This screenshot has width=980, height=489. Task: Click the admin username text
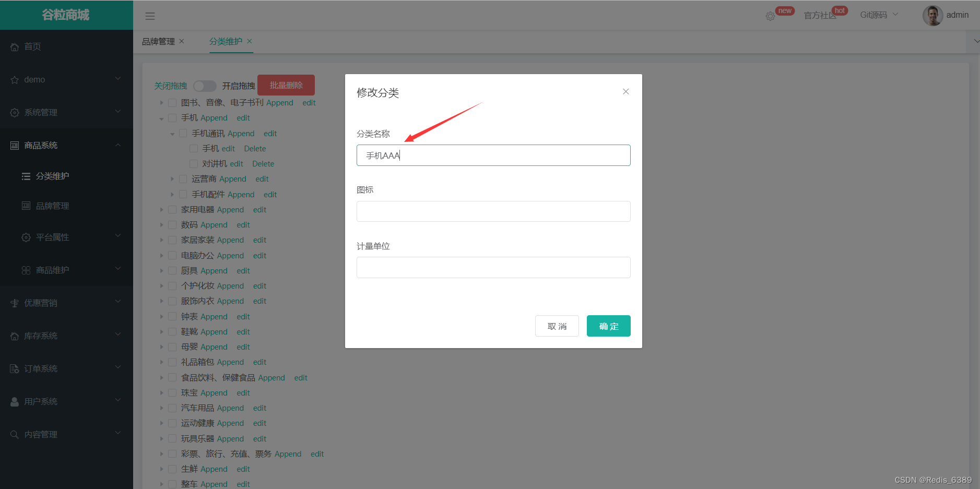point(958,15)
